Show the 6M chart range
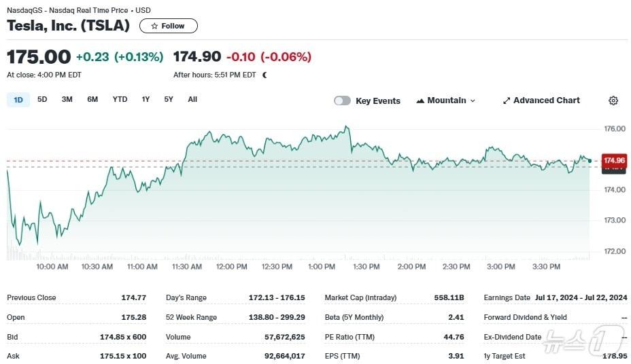The width and height of the screenshot is (631, 364). point(92,100)
